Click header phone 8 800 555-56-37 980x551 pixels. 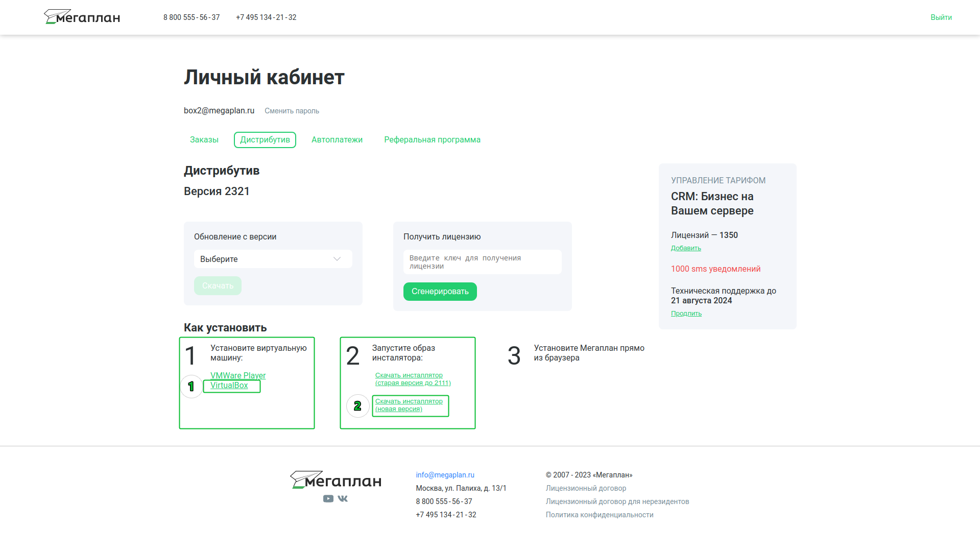[192, 17]
